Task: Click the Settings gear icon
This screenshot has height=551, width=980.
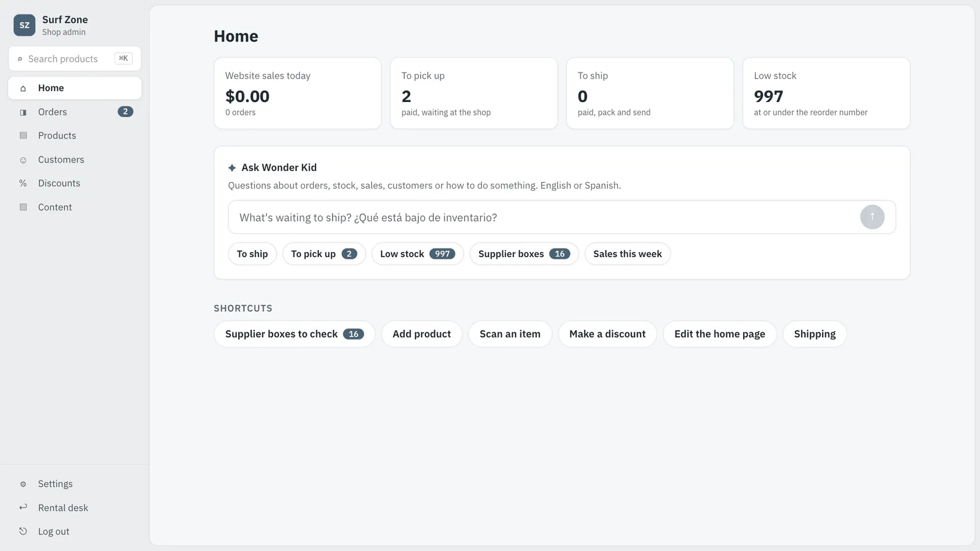Action: [23, 485]
